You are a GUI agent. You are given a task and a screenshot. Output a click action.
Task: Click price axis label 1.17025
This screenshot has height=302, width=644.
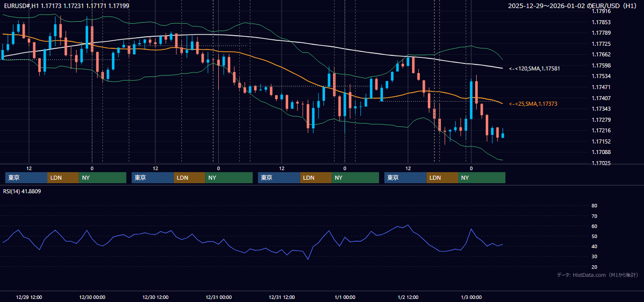601,163
